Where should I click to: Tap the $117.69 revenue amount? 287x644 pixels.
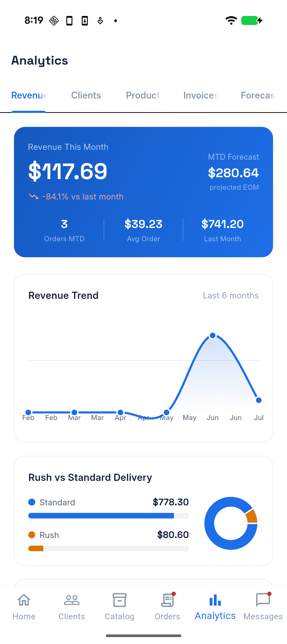click(x=67, y=171)
